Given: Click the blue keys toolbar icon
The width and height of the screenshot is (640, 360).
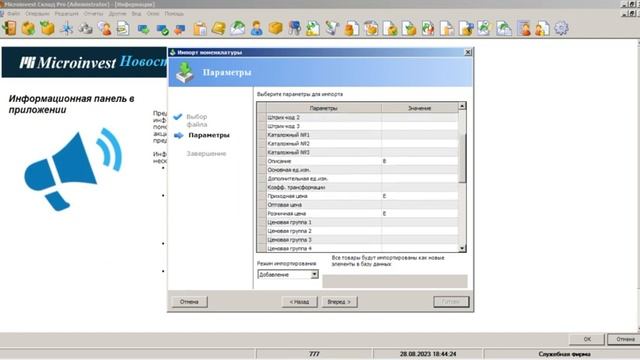Looking at the screenshot, I should (294, 28).
